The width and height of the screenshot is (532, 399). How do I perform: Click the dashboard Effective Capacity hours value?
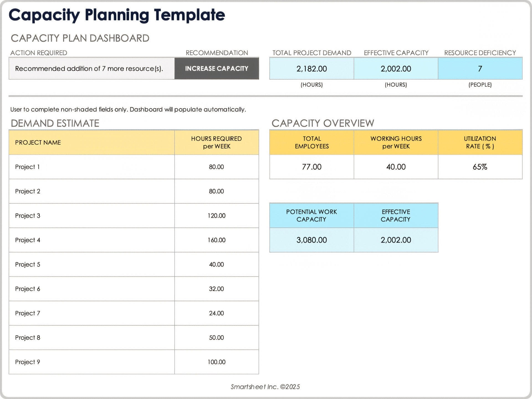coord(396,69)
